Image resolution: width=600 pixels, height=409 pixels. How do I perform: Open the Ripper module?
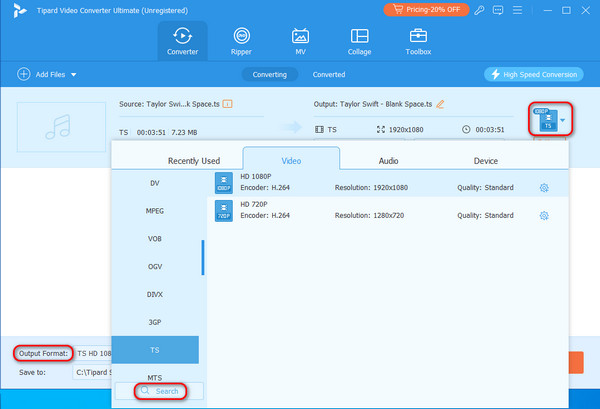point(241,41)
